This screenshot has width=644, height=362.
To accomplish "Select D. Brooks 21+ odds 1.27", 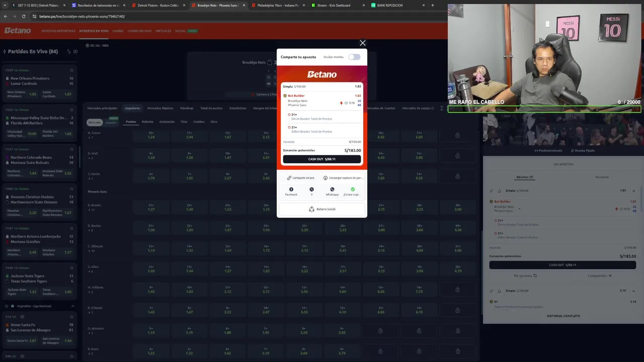I will pyautogui.click(x=151, y=207).
